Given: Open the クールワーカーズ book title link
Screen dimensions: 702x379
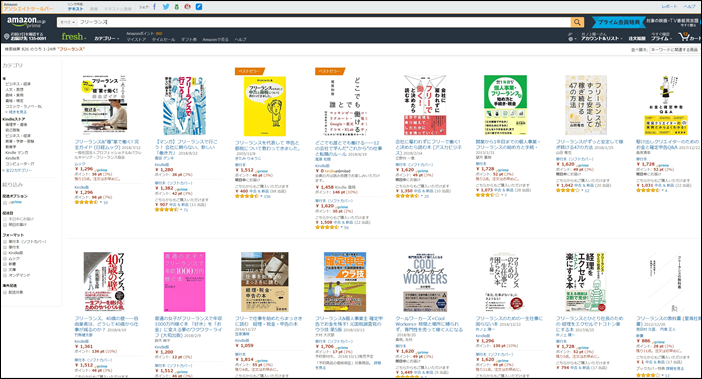Looking at the screenshot, I should (x=429, y=324).
